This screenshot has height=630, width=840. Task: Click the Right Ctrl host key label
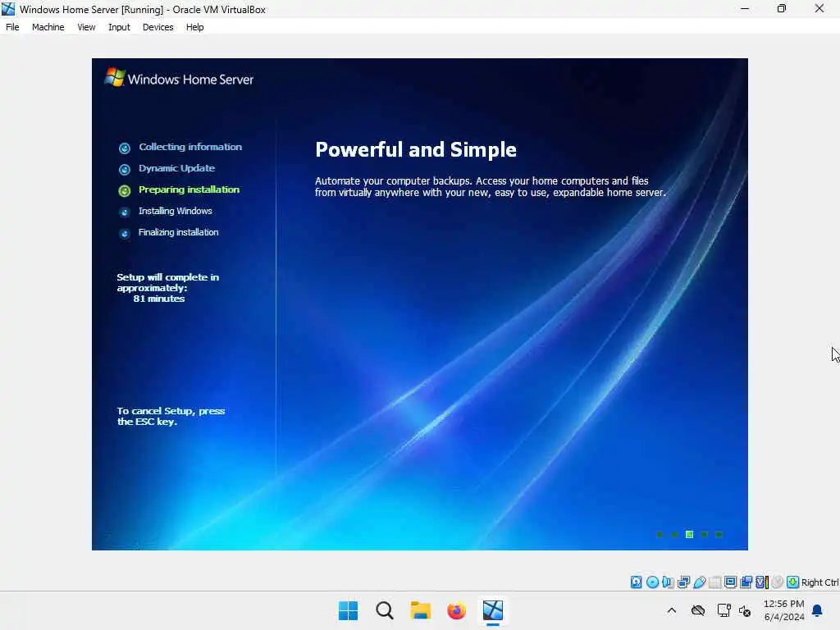click(819, 582)
